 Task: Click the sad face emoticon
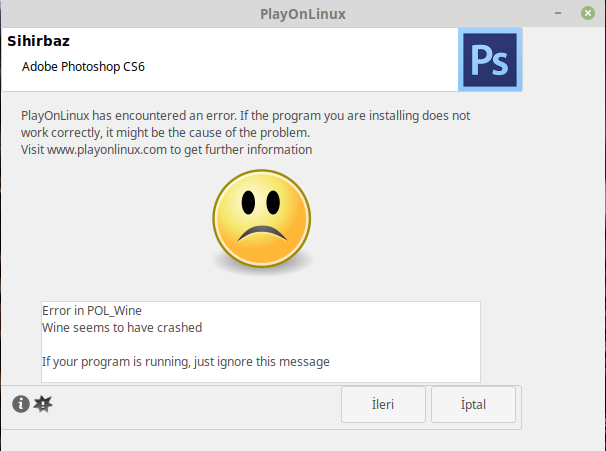tap(262, 219)
